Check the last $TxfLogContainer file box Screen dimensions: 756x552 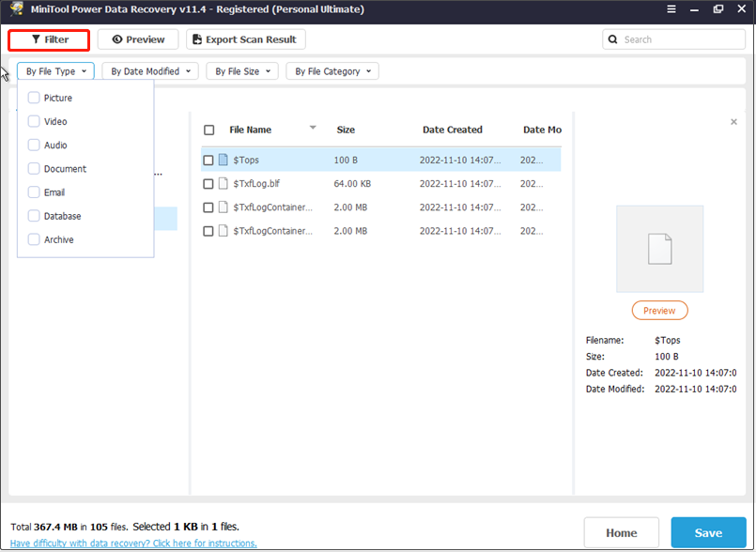point(208,231)
